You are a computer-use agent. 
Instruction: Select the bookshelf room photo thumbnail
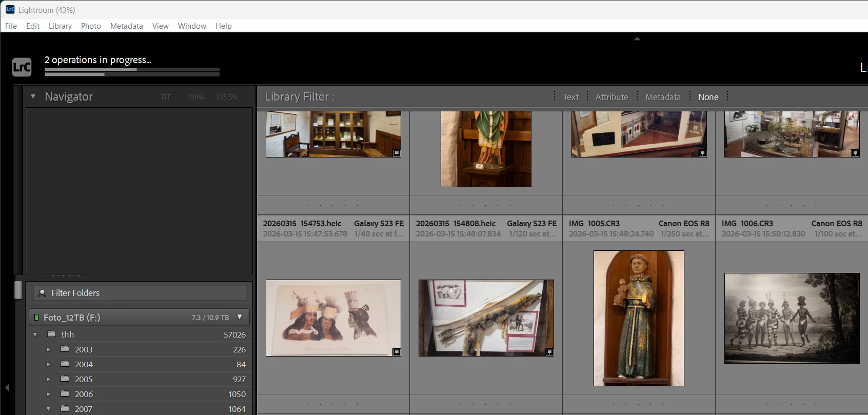333,134
